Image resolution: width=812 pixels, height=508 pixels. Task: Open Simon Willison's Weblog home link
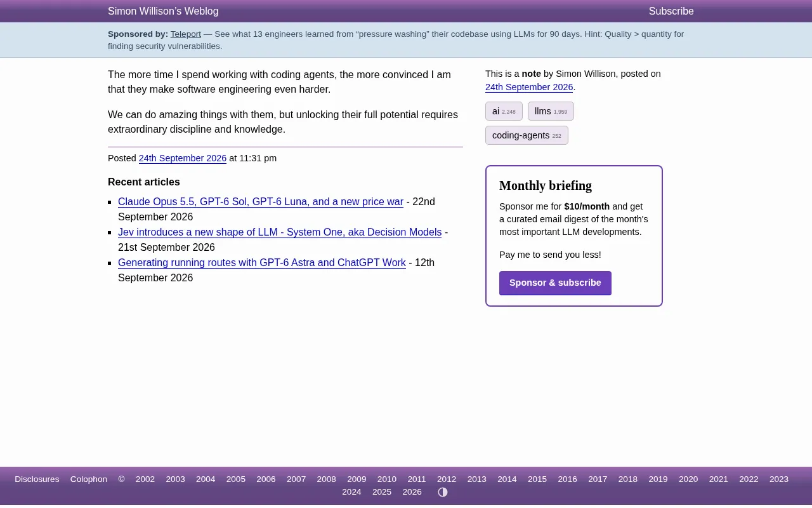pyautogui.click(x=163, y=11)
